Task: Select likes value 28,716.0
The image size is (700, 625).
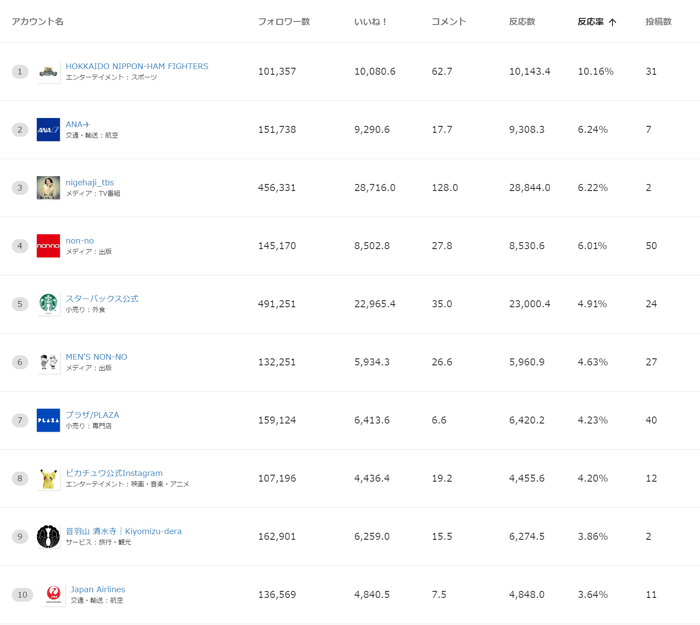Action: click(x=375, y=188)
